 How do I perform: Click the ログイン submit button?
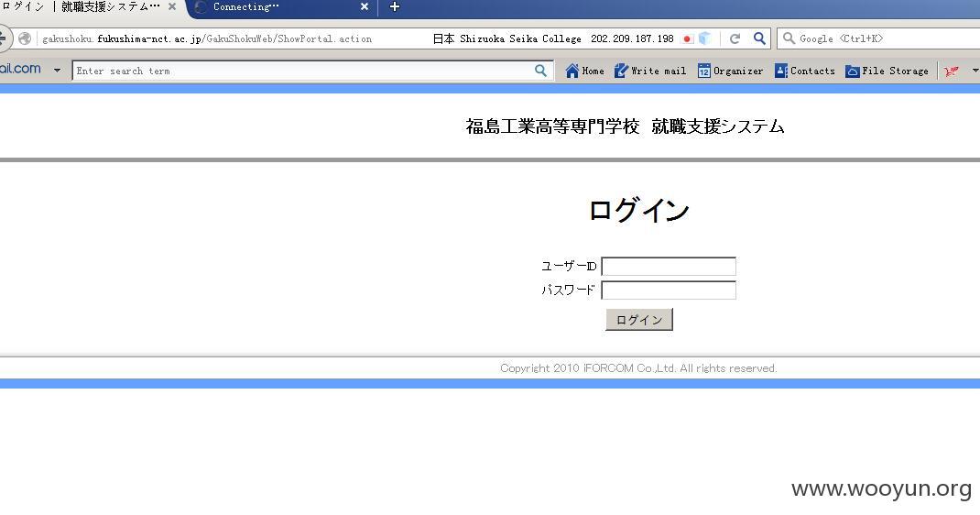(638, 320)
